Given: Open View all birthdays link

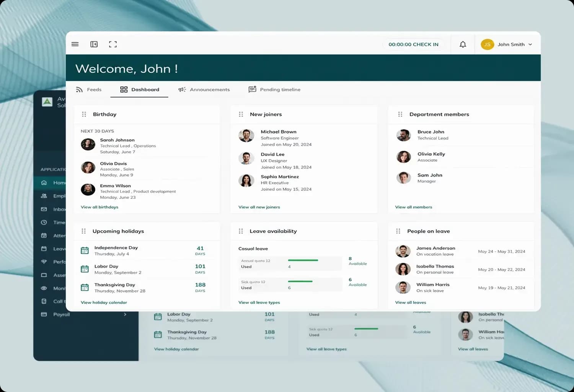Looking at the screenshot, I should click(x=99, y=207).
